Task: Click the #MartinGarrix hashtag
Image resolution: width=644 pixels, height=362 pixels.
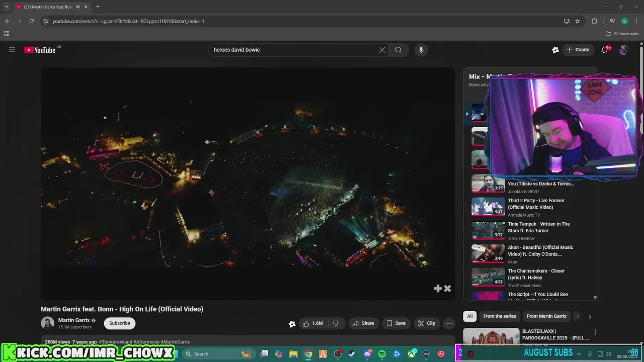Action: [x=176, y=342]
